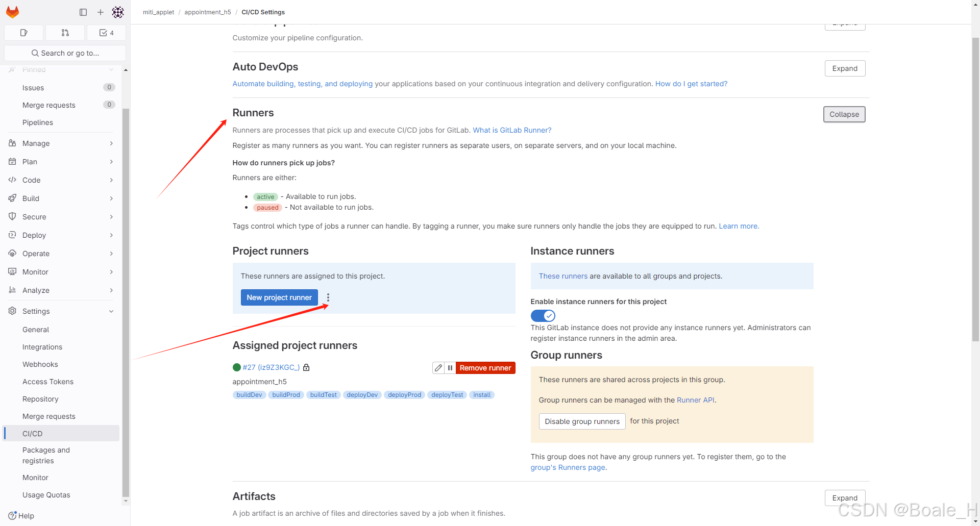This screenshot has width=980, height=526.
Task: Pause runner #27
Action: point(450,368)
